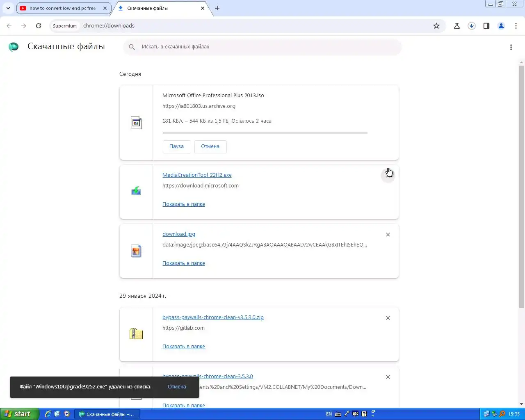Open the download.jpg file link
Viewport: 525px width, 420px height.
pos(179,234)
